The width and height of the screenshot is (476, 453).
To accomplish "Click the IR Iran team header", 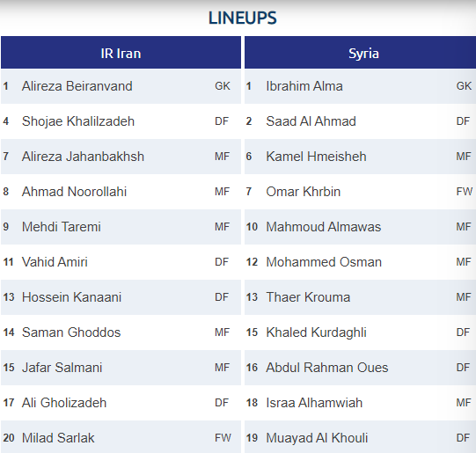I will [x=121, y=53].
